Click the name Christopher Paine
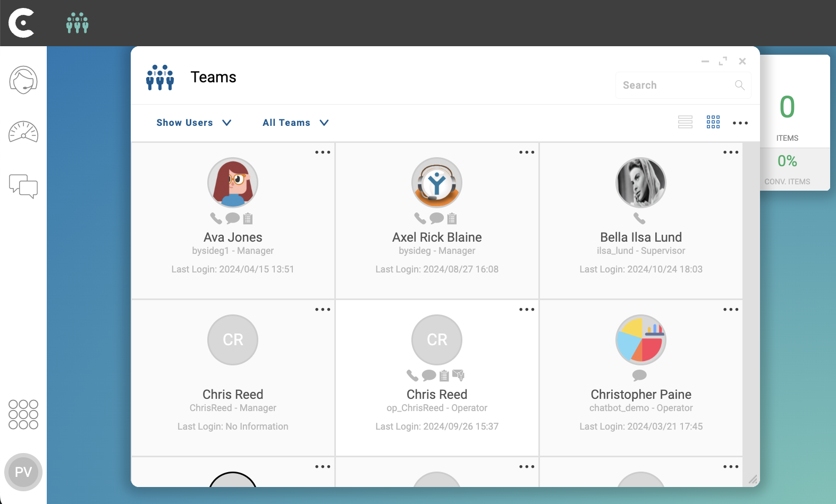 pos(641,395)
